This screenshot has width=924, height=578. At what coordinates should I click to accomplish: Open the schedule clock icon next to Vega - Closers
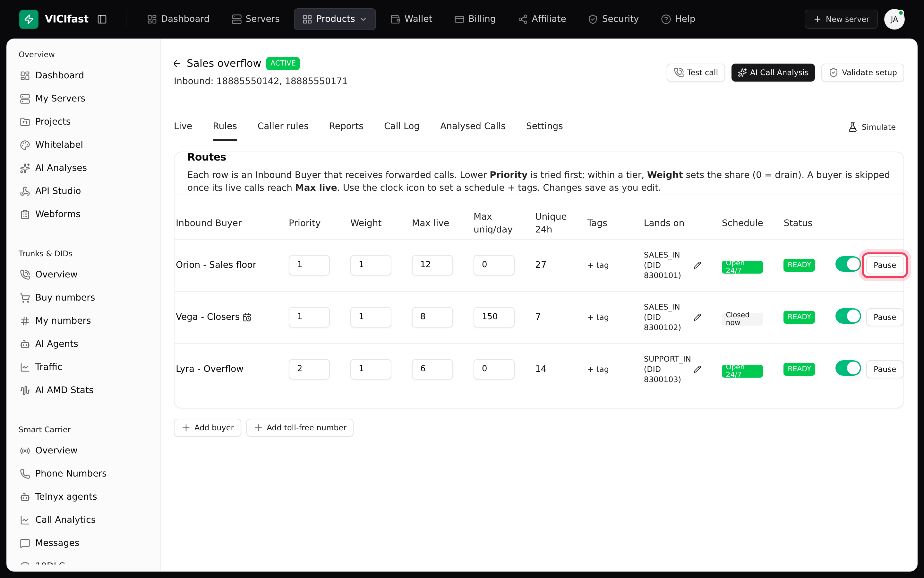247,317
